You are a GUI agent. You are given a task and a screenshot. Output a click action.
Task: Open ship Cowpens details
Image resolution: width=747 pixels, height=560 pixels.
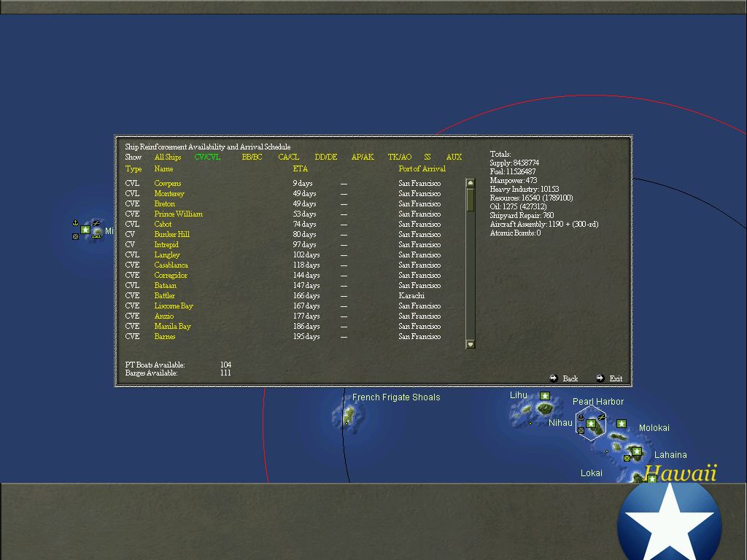pos(168,183)
